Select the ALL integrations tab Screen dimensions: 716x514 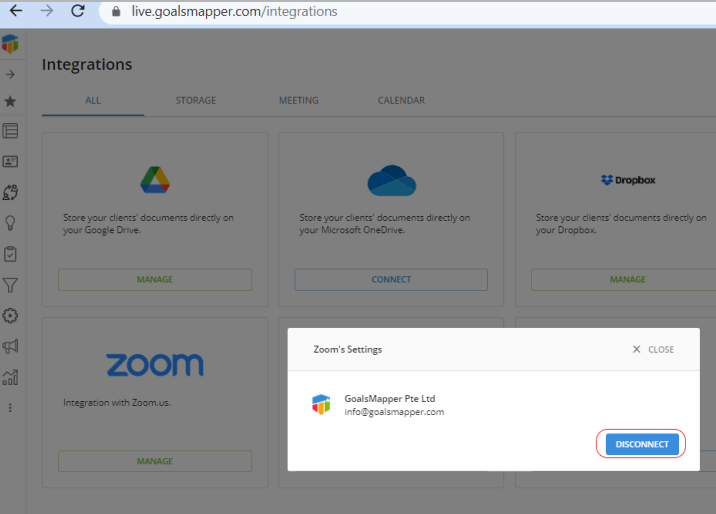[x=93, y=100]
